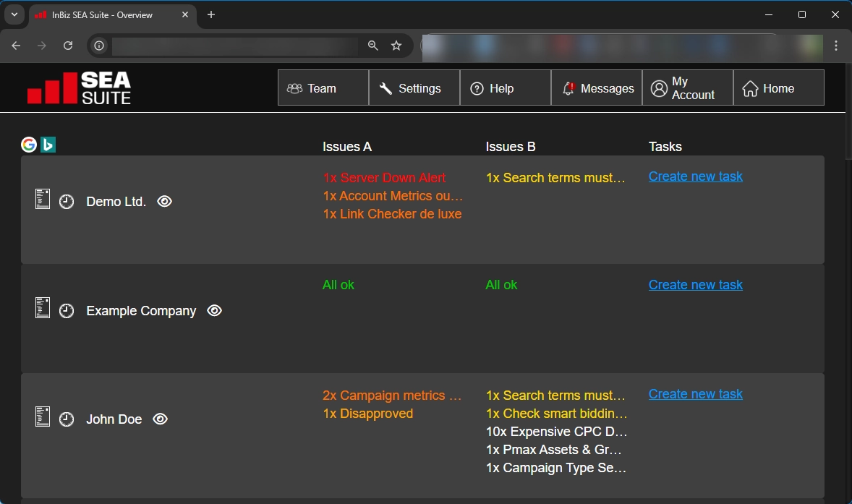Select the Bing account filter icon
The image size is (852, 504).
tap(48, 145)
